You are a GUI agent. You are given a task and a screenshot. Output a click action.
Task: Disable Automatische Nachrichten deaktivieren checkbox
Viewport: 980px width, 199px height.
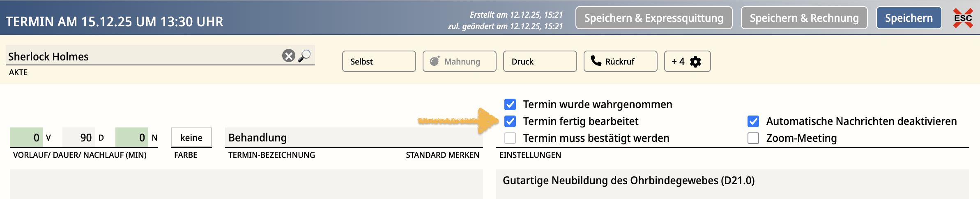pyautogui.click(x=753, y=121)
